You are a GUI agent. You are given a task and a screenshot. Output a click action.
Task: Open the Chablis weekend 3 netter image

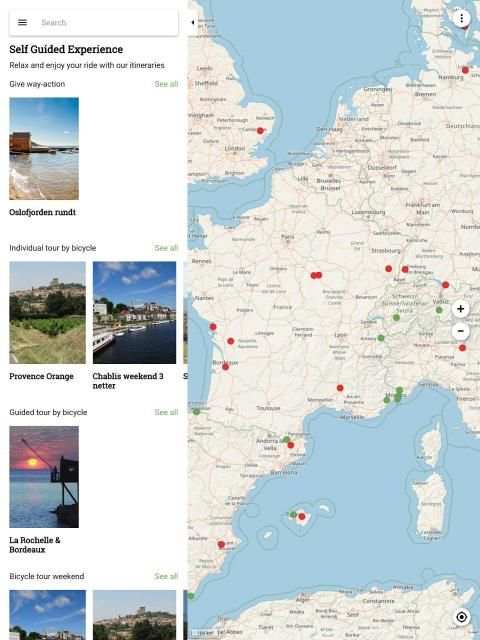tap(134, 313)
